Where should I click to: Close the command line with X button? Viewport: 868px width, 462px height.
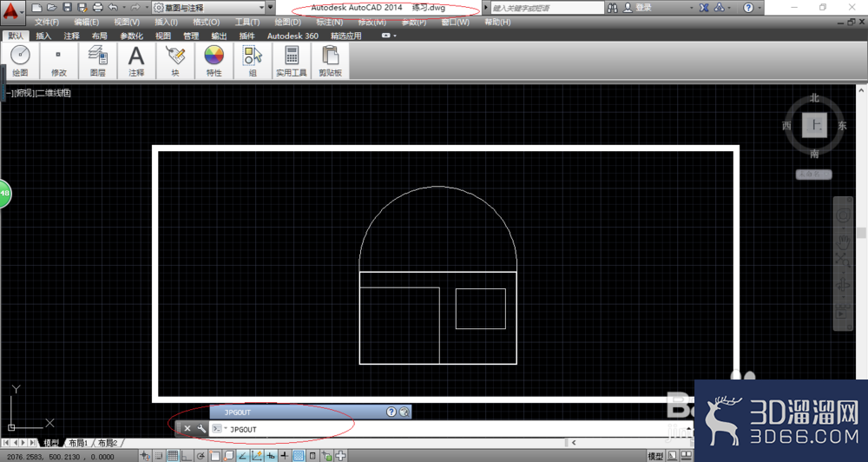187,428
